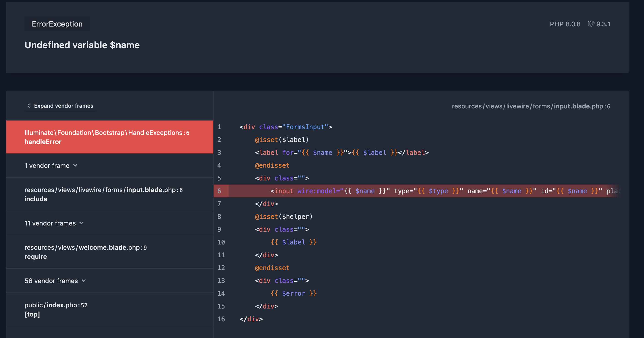Click code line 2 '@isset($label)'
The height and width of the screenshot is (338, 644).
282,140
